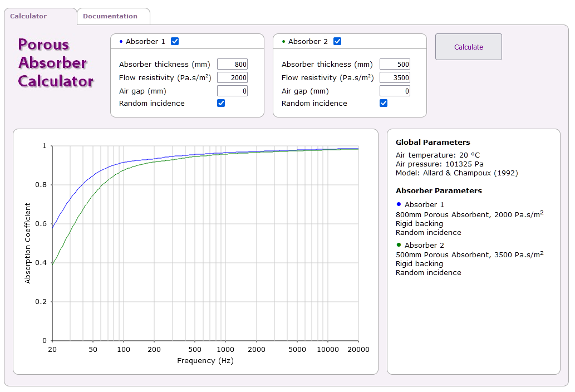This screenshot has height=392, width=575.
Task: Toggle the Absorber 1 enable checkbox
Action: coord(175,41)
